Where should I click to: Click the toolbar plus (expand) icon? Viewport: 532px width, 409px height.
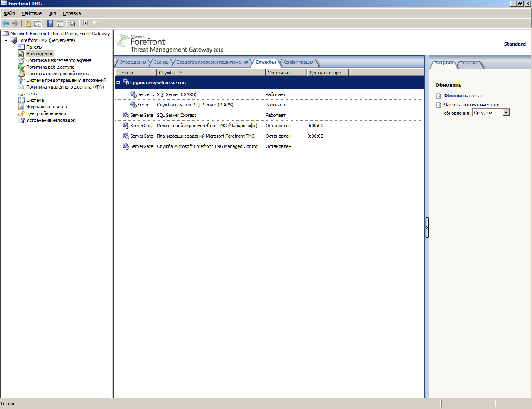[85, 23]
